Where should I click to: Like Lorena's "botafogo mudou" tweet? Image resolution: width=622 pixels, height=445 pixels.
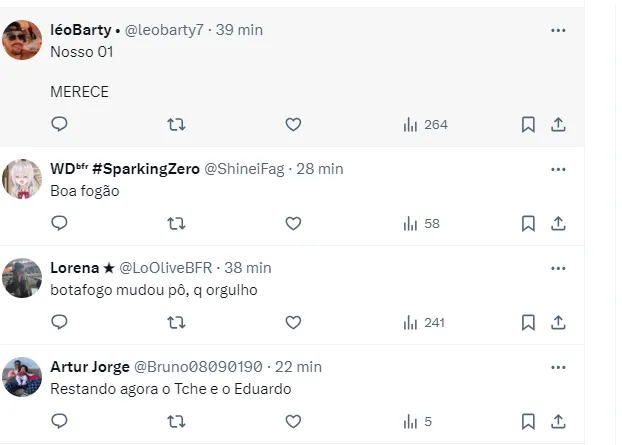point(293,322)
